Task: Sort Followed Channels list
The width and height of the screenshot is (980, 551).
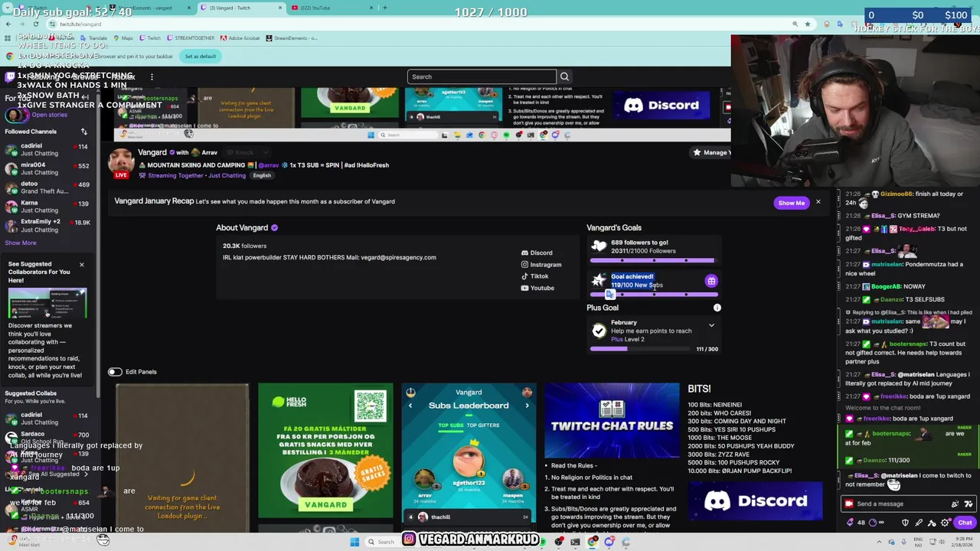Action: [x=84, y=132]
